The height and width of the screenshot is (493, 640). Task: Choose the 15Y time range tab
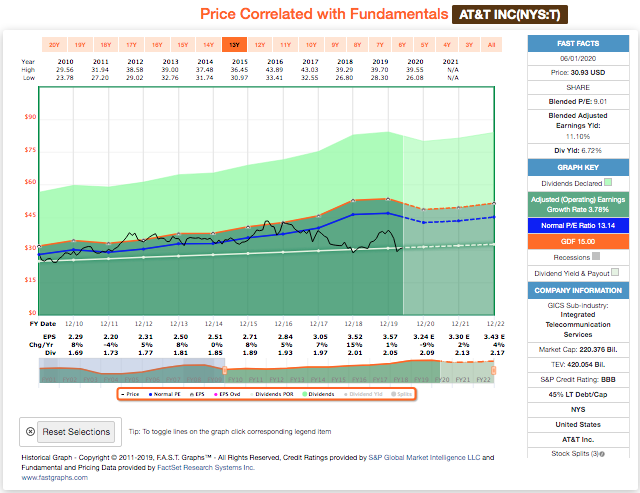point(183,45)
